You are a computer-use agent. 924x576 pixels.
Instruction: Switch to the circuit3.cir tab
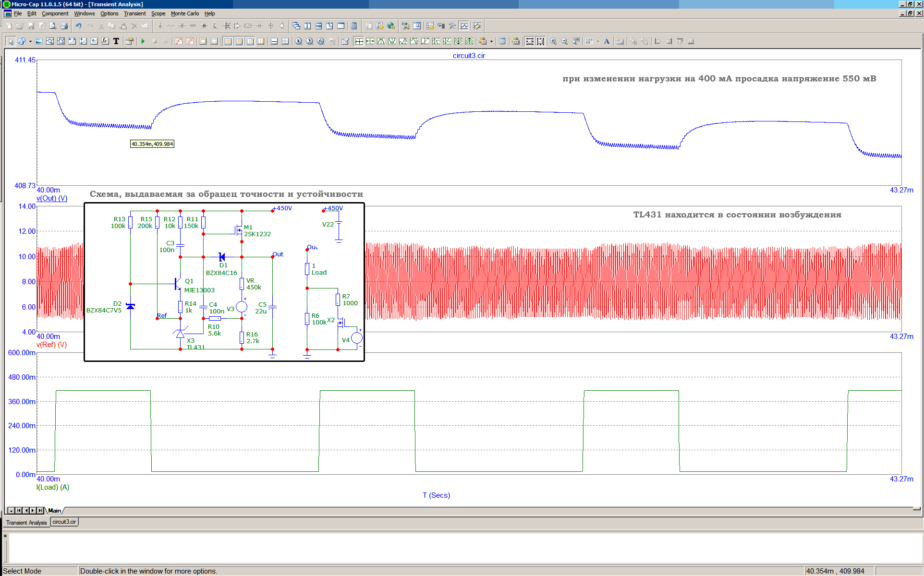64,522
